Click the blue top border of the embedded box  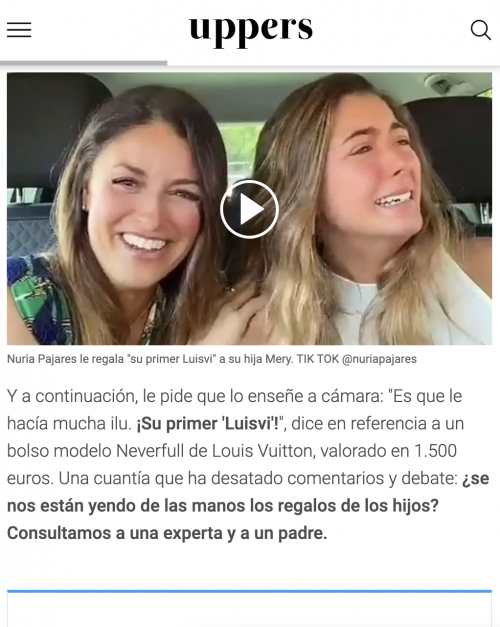coord(249,591)
